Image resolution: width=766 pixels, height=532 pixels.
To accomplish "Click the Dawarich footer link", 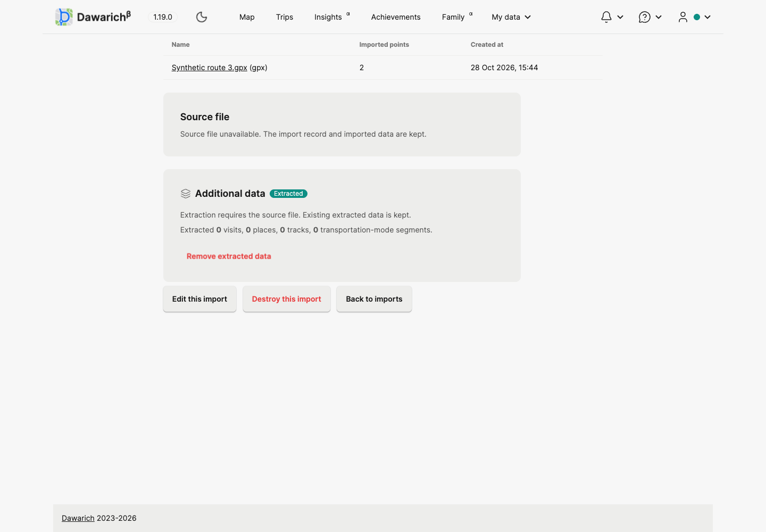I will pyautogui.click(x=78, y=518).
